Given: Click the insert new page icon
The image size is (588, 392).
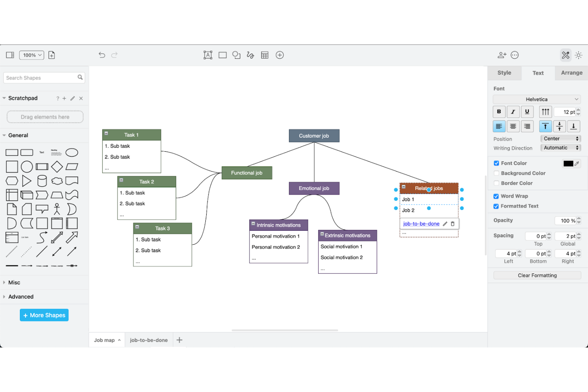Looking at the screenshot, I should pos(52,55).
